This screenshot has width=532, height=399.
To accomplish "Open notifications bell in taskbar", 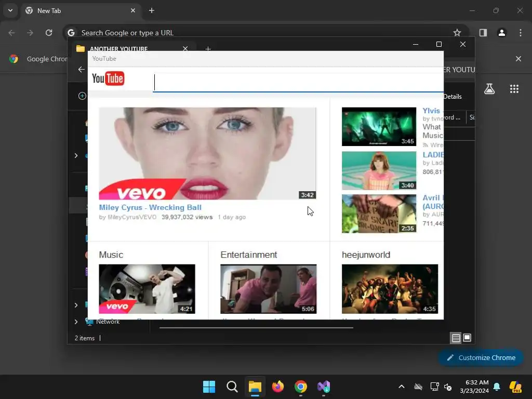I will (x=497, y=387).
